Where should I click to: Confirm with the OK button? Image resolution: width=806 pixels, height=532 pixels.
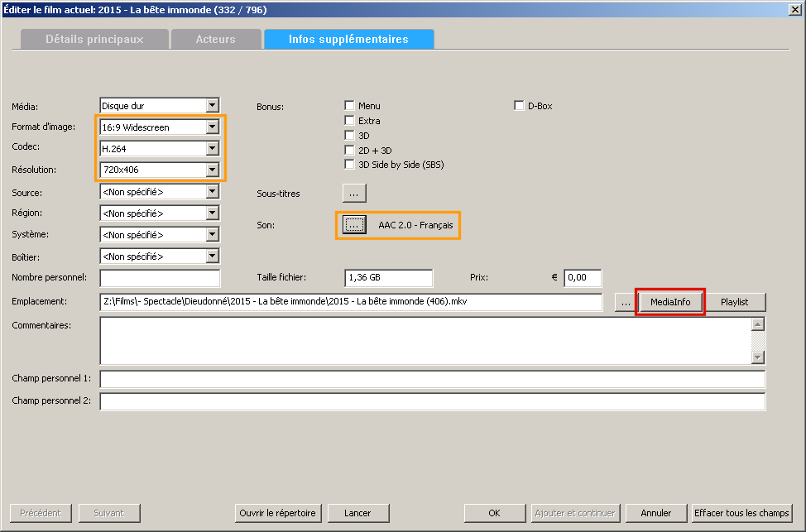pos(495,513)
